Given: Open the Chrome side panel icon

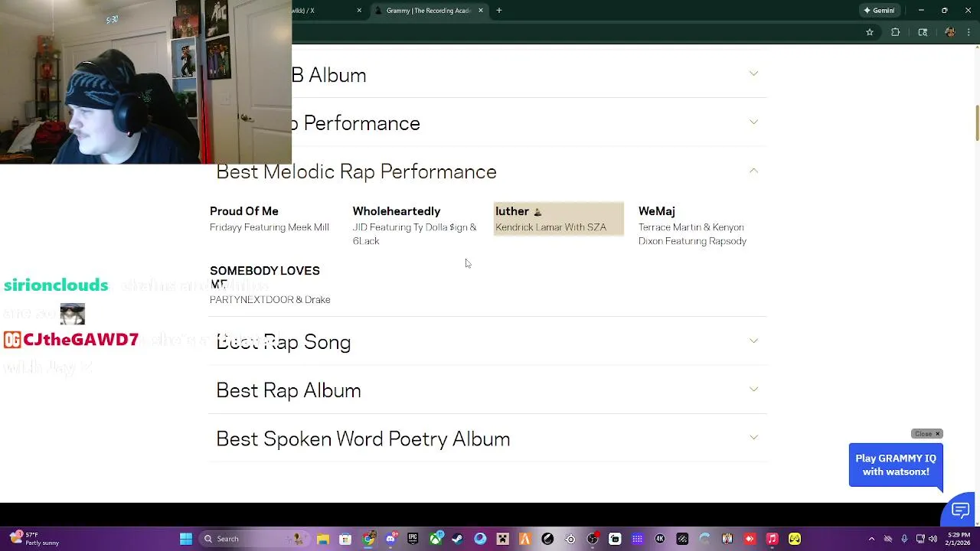Looking at the screenshot, I should click(923, 32).
